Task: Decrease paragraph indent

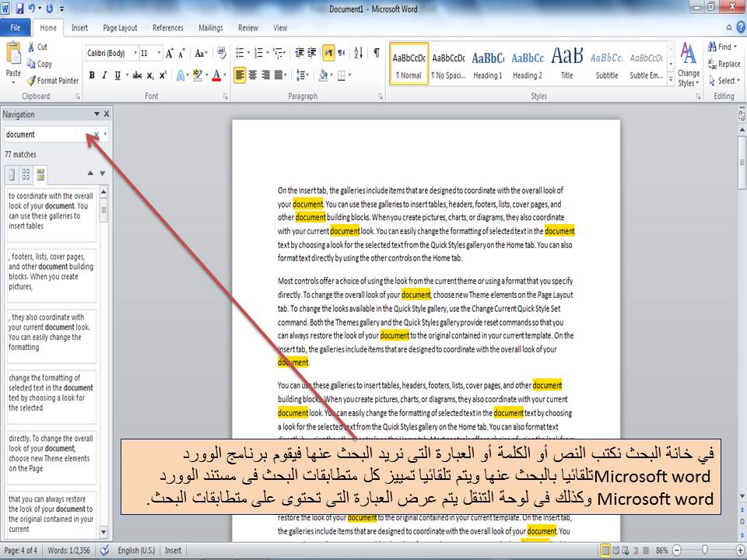Action: [x=299, y=53]
